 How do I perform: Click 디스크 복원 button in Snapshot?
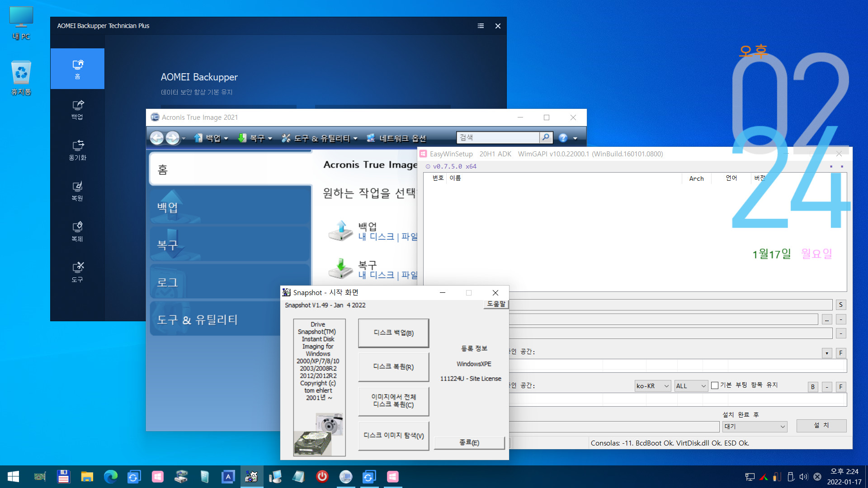[393, 366]
